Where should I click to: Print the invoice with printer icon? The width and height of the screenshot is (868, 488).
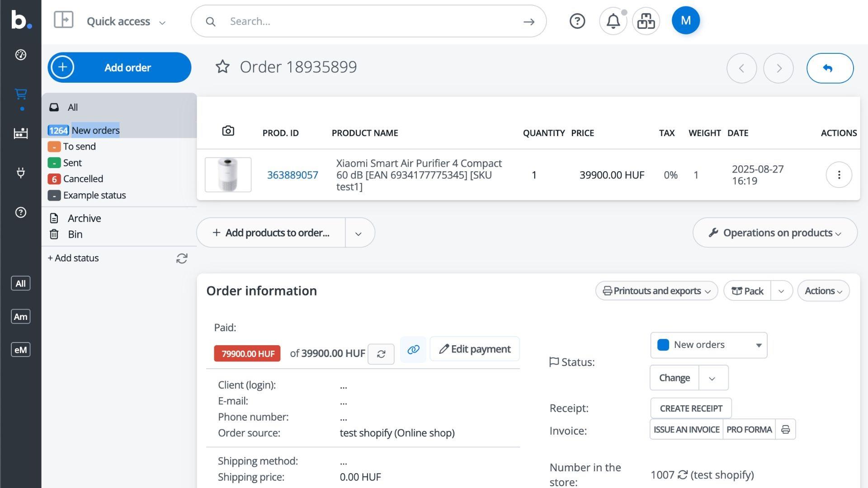pos(786,429)
